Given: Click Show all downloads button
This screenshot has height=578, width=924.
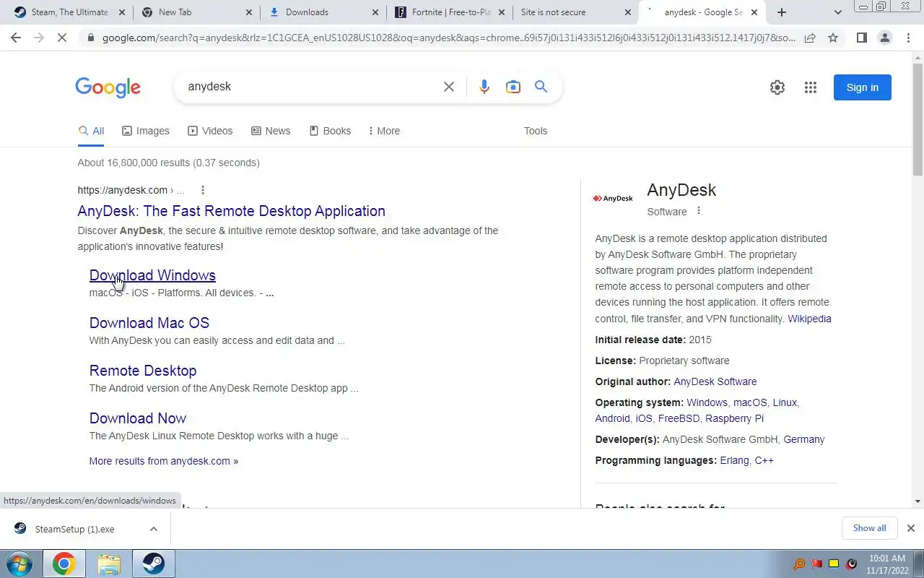Looking at the screenshot, I should [869, 528].
